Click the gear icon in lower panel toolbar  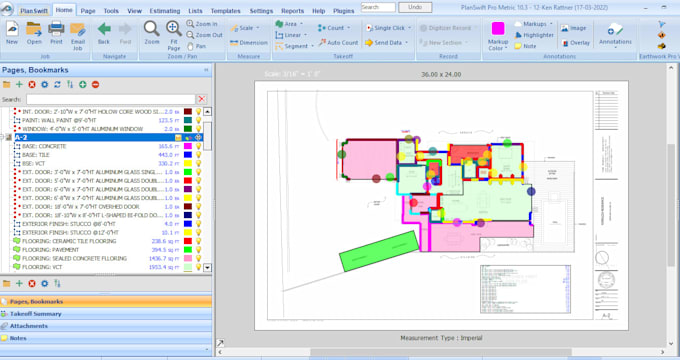point(44,284)
